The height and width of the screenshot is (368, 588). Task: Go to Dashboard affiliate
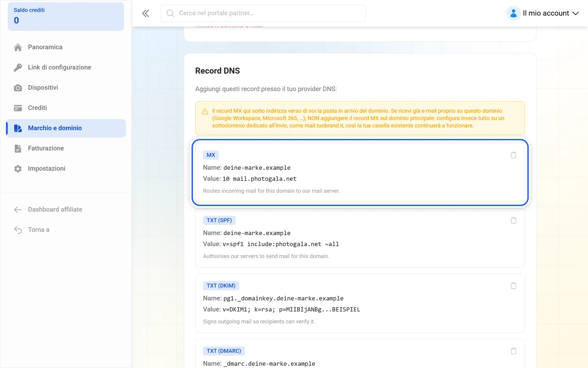pyautogui.click(x=66, y=209)
